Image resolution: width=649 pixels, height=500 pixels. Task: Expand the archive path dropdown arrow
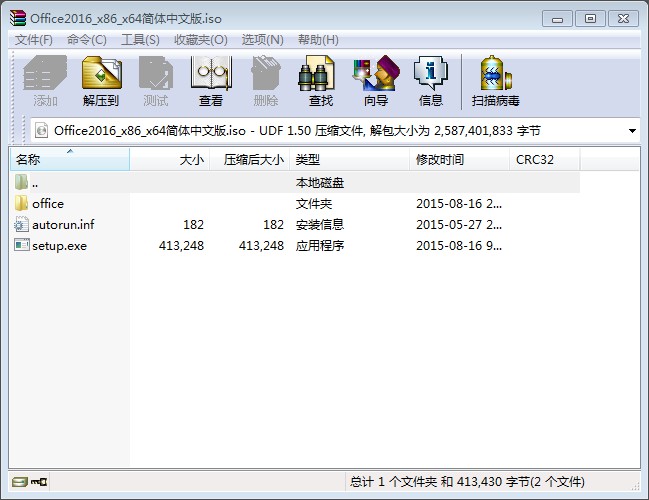pos(632,131)
